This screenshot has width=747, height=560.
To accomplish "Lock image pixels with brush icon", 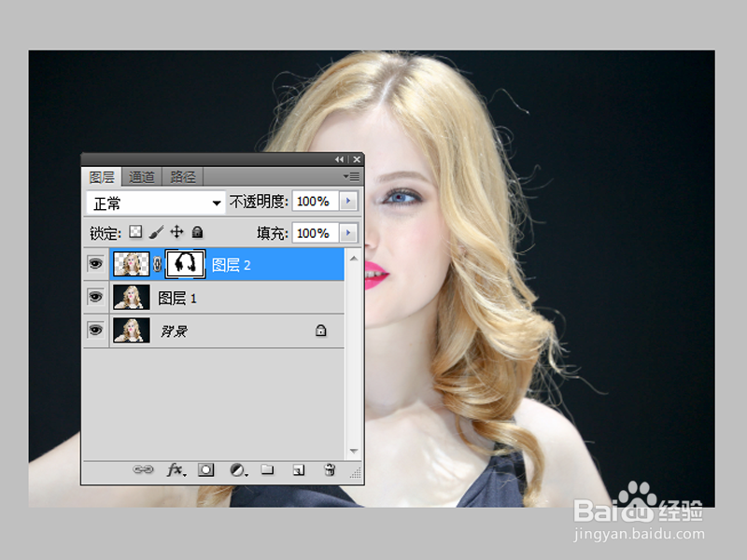I will [x=156, y=231].
